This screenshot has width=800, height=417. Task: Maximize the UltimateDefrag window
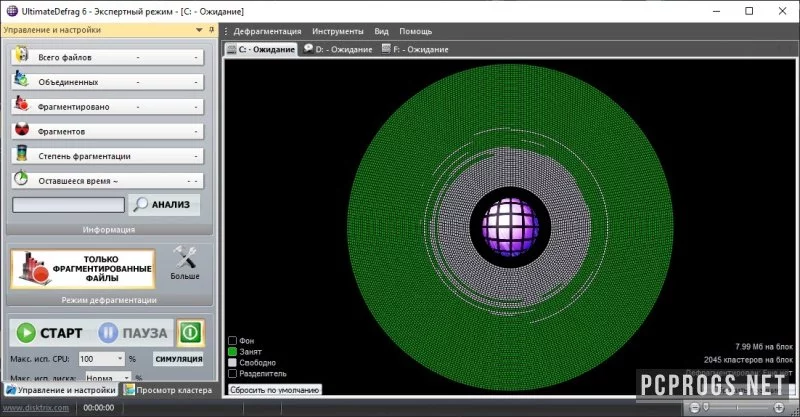(749, 11)
